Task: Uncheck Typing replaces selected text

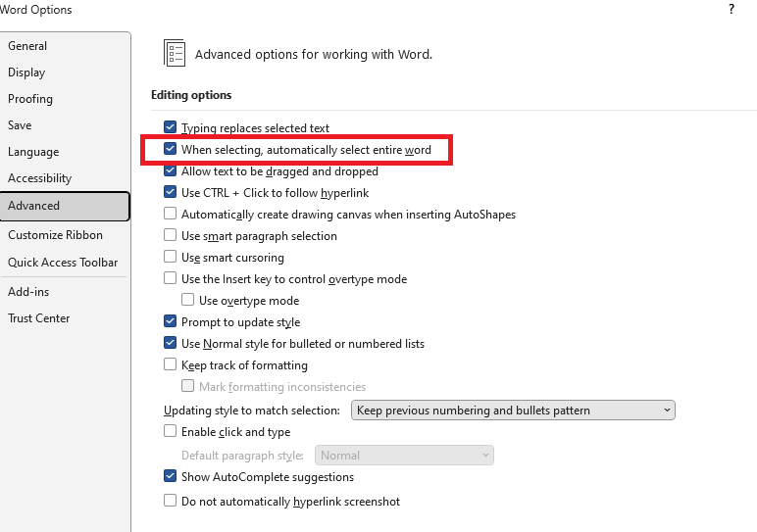Action: click(x=171, y=128)
